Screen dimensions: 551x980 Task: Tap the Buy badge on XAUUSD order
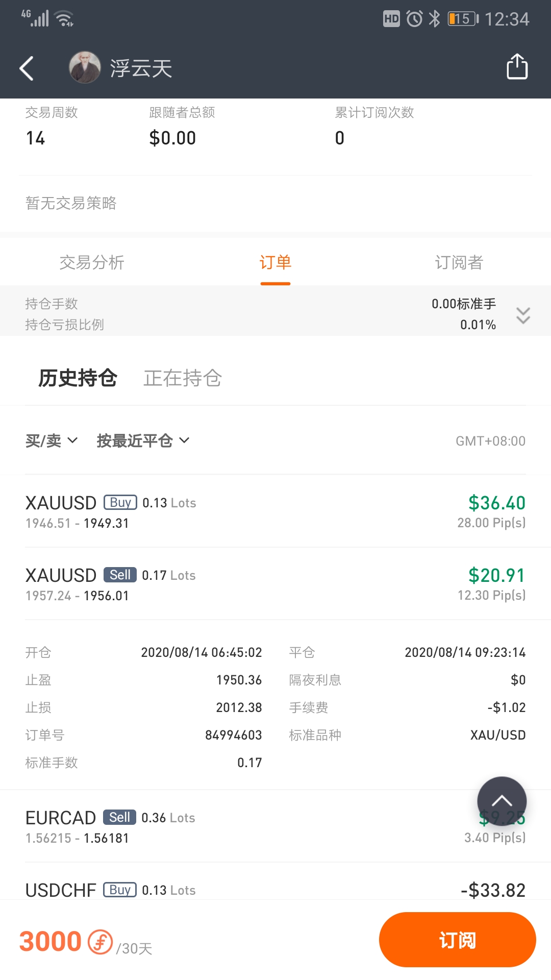pyautogui.click(x=120, y=502)
